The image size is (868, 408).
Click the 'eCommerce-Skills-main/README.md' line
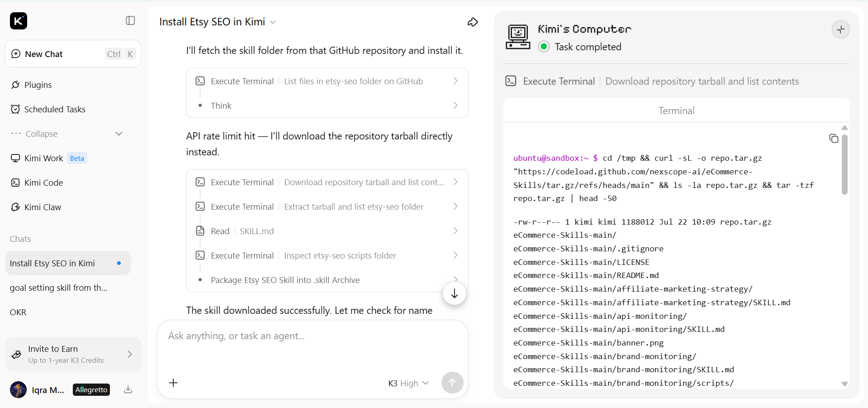click(586, 275)
